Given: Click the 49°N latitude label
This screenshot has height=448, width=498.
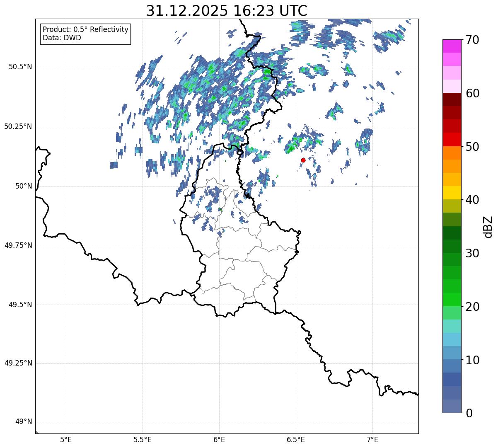Looking at the screenshot, I should click(x=24, y=422).
